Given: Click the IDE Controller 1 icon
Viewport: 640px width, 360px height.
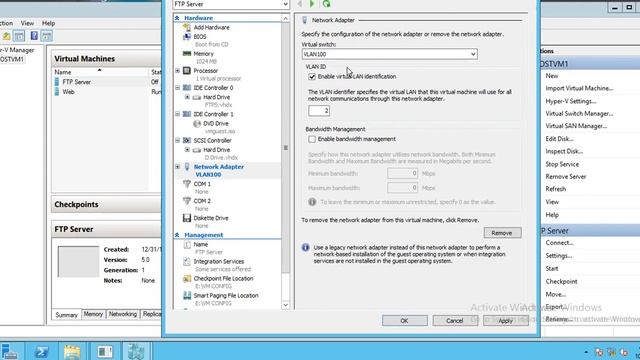Looking at the screenshot, I should [187, 114].
